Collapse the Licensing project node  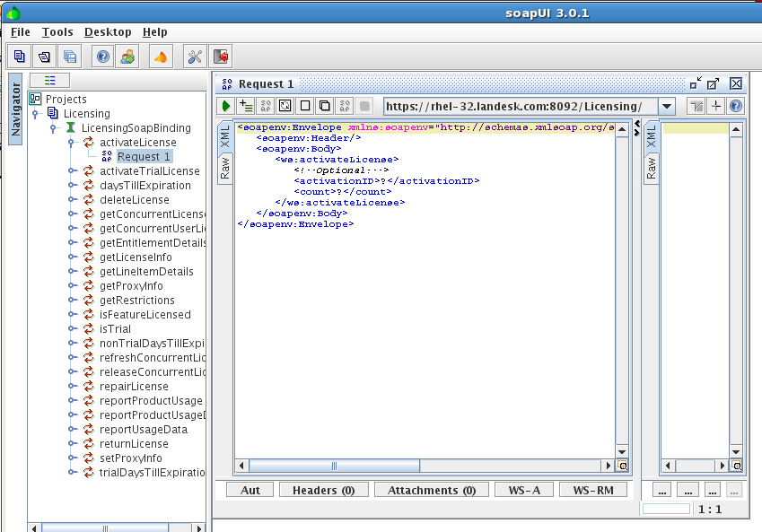(35, 114)
